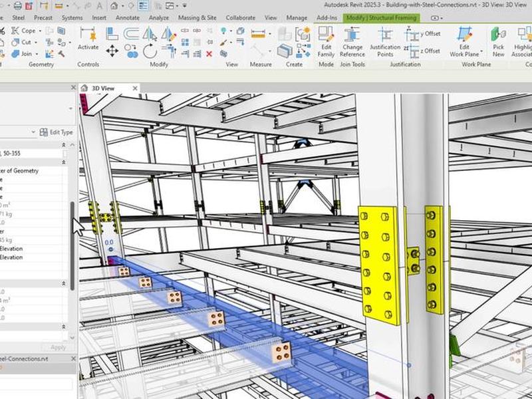Activate the Rotate tool
Screen dimensions: 532x399
[150, 52]
